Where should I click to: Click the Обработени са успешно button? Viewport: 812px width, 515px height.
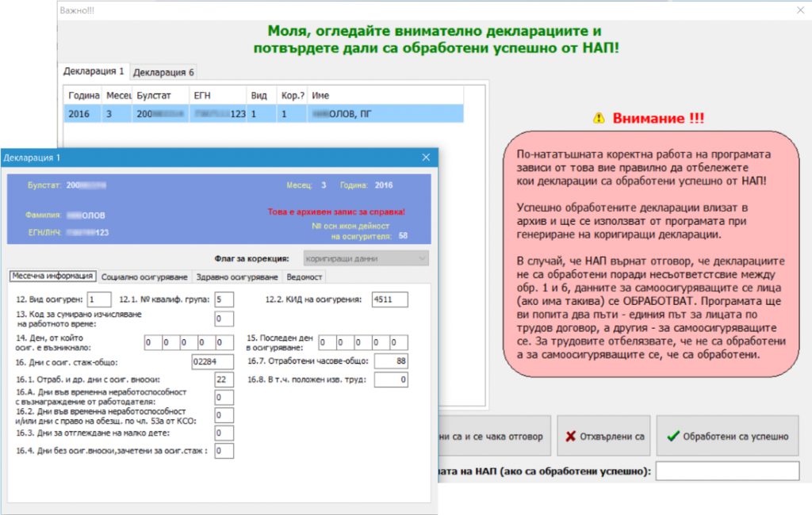pyautogui.click(x=728, y=437)
